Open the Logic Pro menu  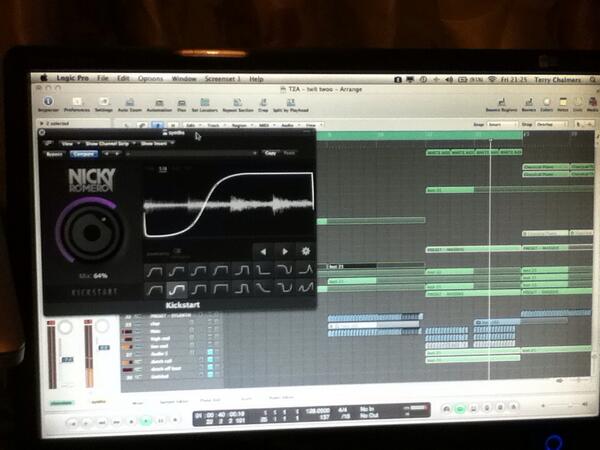pyautogui.click(x=72, y=78)
